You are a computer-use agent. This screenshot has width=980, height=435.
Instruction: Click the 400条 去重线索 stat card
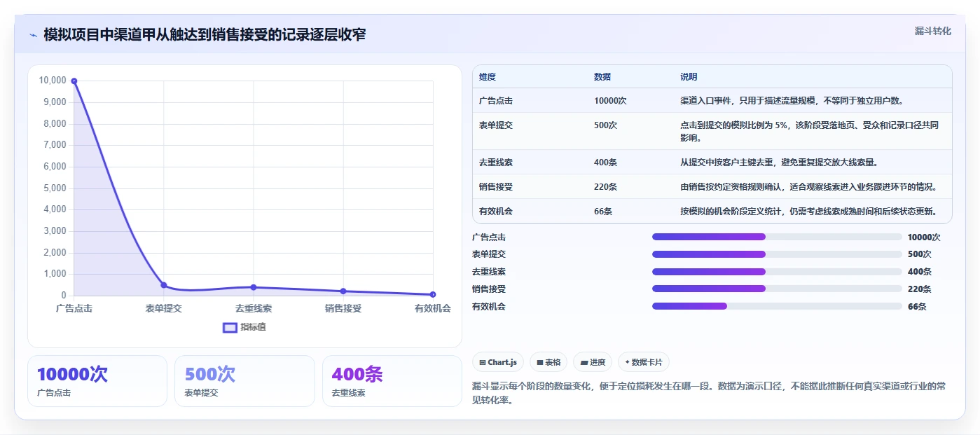(392, 381)
